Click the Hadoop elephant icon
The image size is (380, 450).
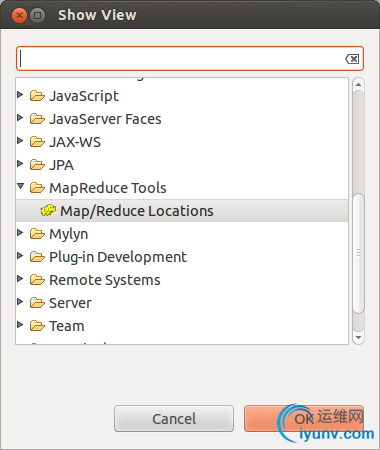(48, 211)
